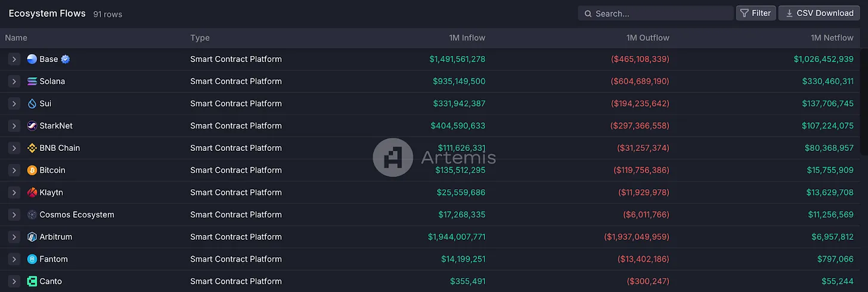The width and height of the screenshot is (868, 292).
Task: Click the Canto logo icon
Action: pyautogui.click(x=32, y=281)
